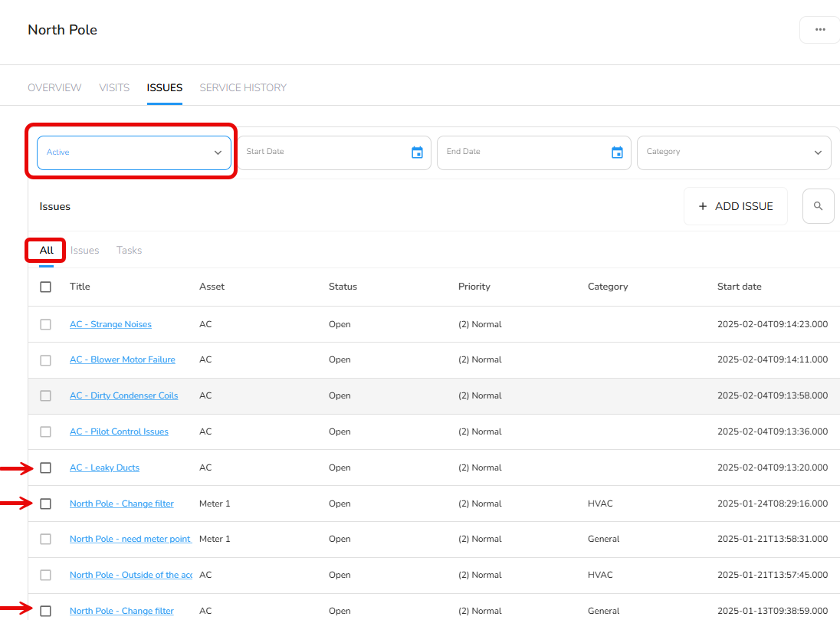Open the three-dots more options menu
Viewport: 840px width, 620px height.
pos(819,29)
